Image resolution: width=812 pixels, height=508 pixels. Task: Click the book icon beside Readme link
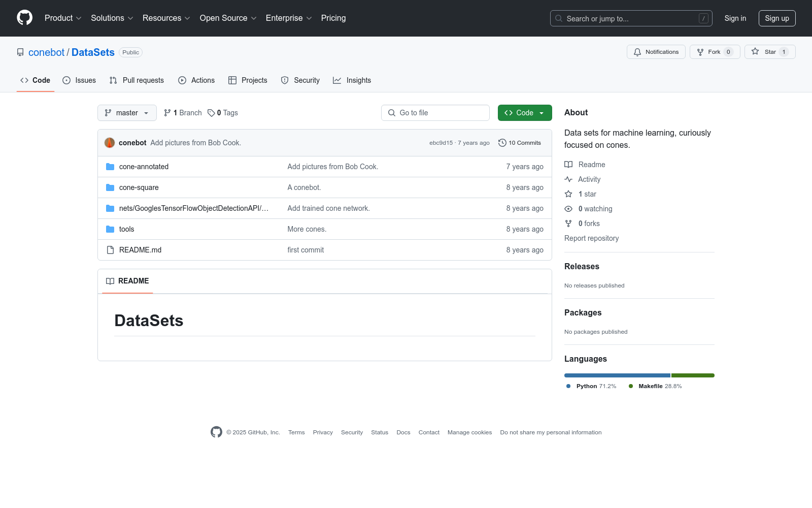pyautogui.click(x=568, y=165)
